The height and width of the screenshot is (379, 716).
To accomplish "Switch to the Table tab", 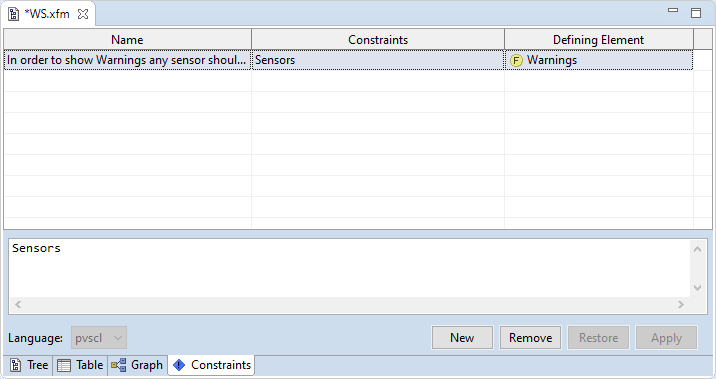I will pos(80,365).
